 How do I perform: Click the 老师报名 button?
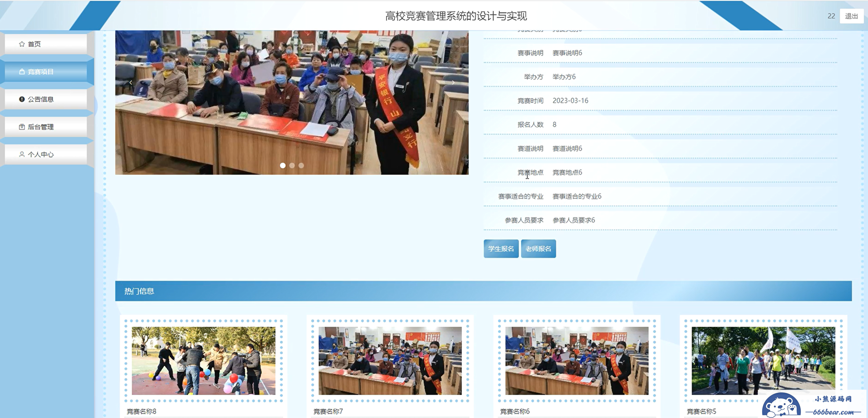[538, 249]
